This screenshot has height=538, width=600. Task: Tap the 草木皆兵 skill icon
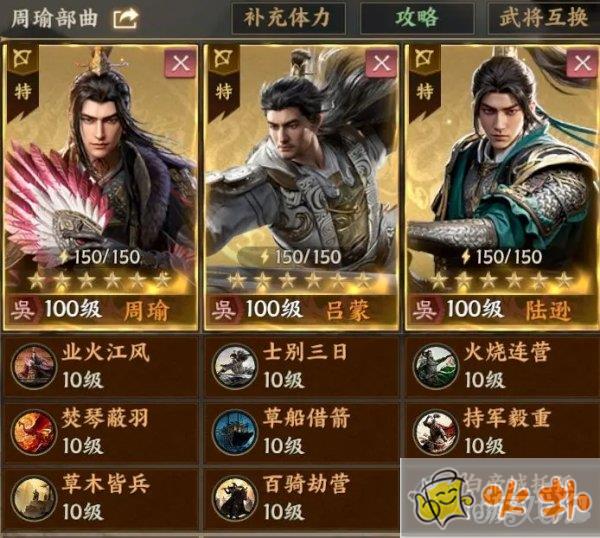(x=33, y=498)
